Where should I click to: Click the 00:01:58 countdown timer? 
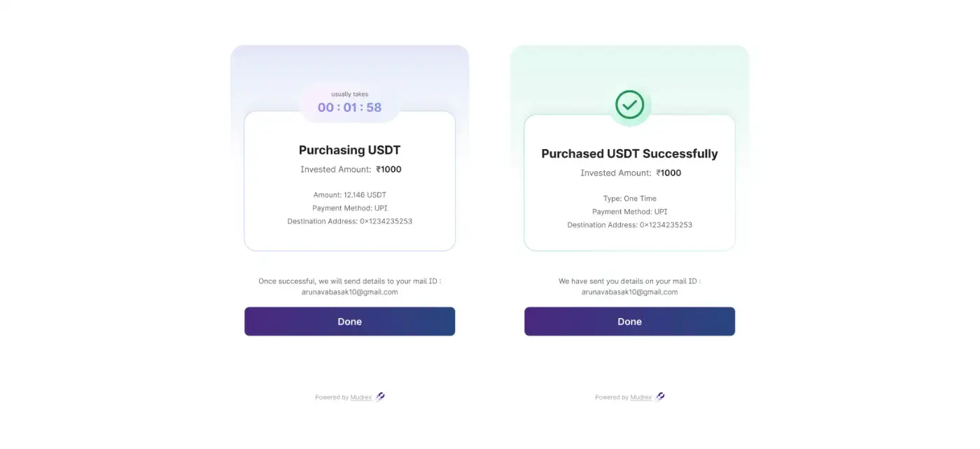click(349, 108)
